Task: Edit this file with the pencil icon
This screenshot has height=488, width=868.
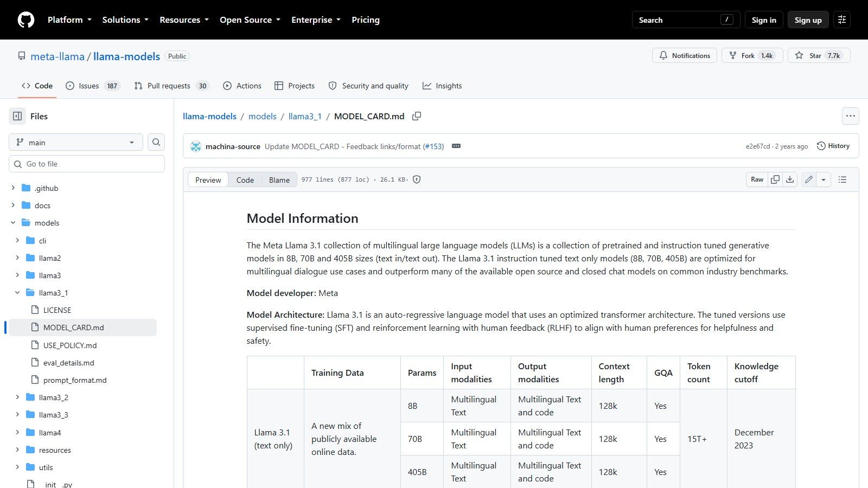Action: click(809, 179)
